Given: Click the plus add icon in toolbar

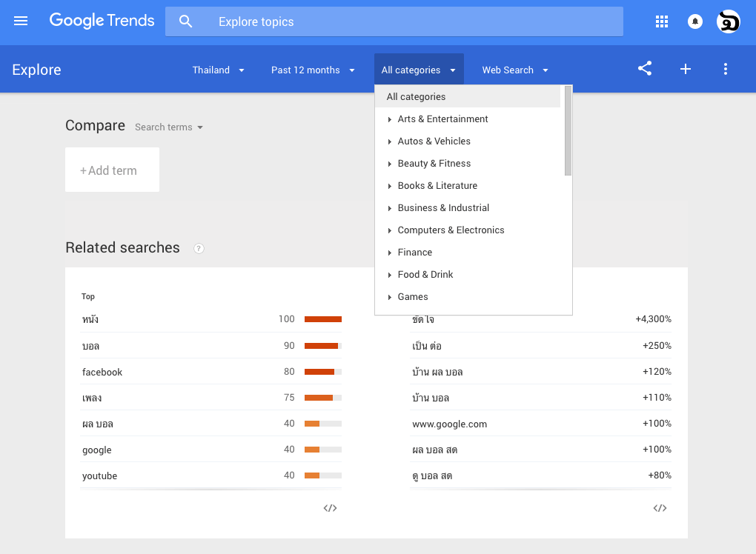Looking at the screenshot, I should 685,69.
